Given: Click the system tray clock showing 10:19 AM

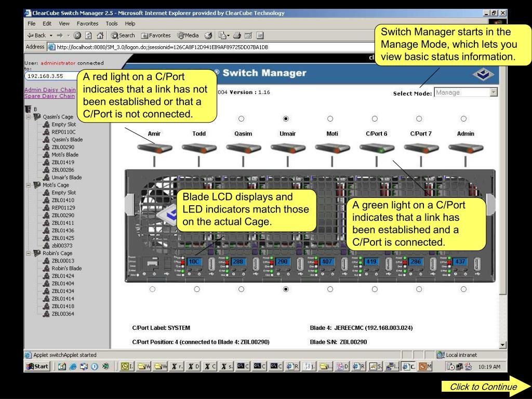Looking at the screenshot, I should click(x=489, y=367).
